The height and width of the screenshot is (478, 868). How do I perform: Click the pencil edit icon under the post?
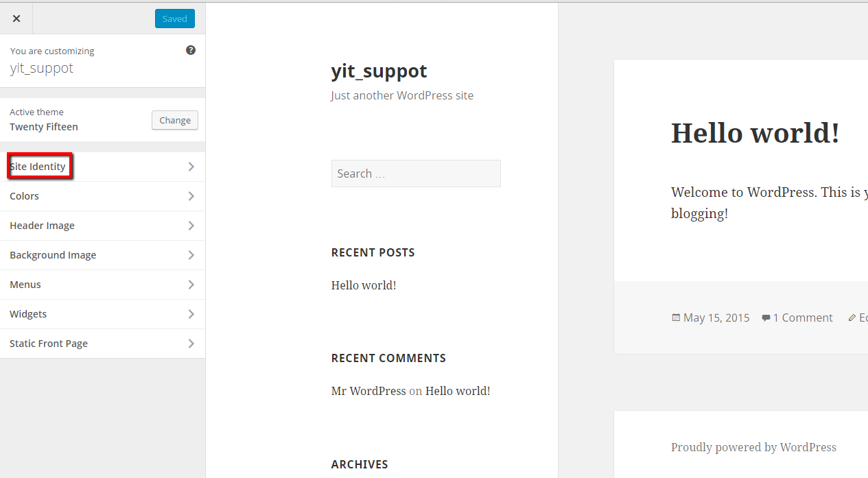tap(852, 318)
